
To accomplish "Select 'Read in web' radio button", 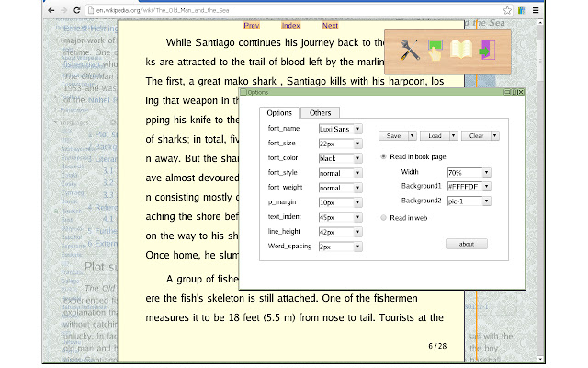I will pyautogui.click(x=383, y=217).
